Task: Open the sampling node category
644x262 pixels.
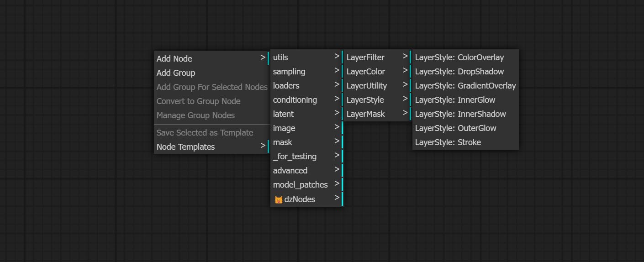Action: [x=289, y=72]
